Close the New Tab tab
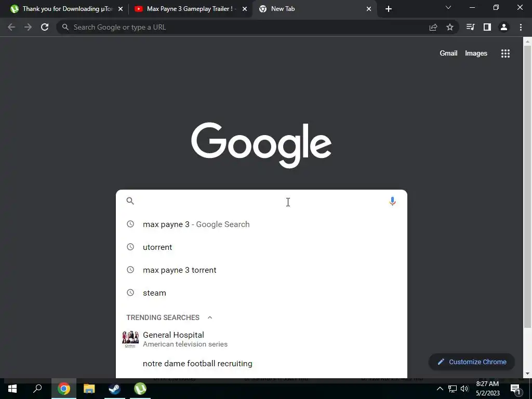Screen dimensions: 532x399 tap(369, 9)
